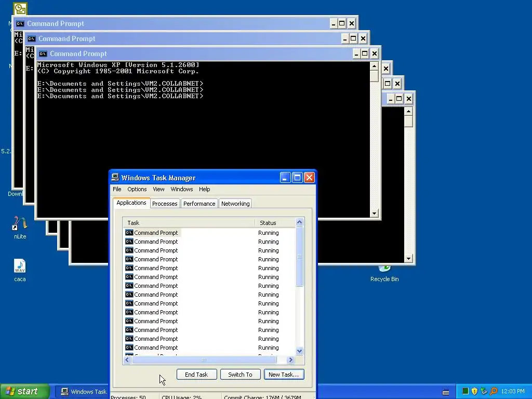The image size is (532, 399).
Task: Click the Windows Task taskbar button
Action: point(82,392)
